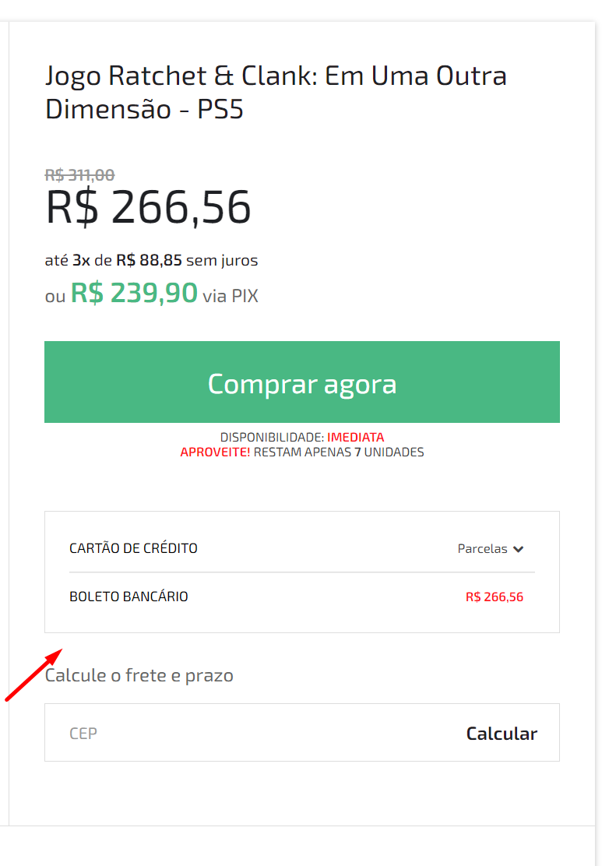Click the chevron arrow beside Parcelas
The height and width of the screenshot is (866, 616).
pyautogui.click(x=519, y=549)
